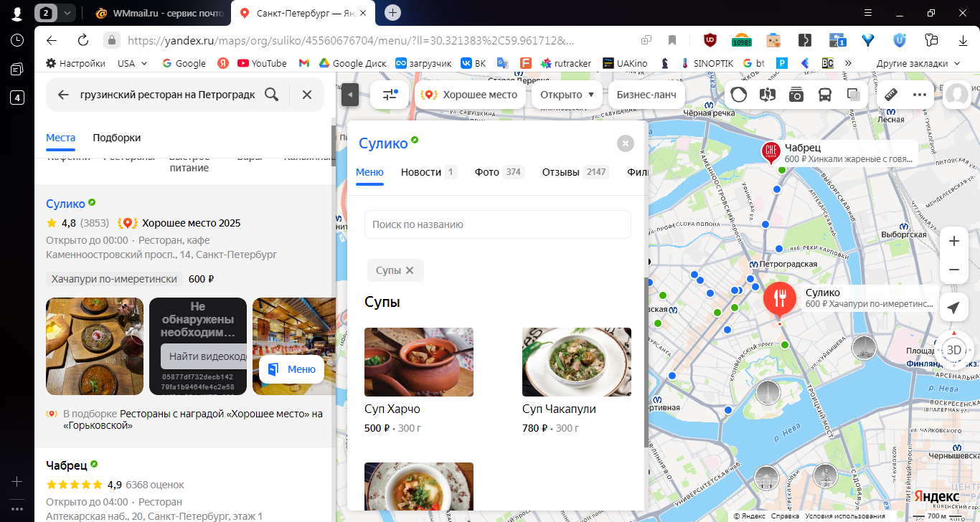Locate me with the geolocation arrow button

(954, 308)
